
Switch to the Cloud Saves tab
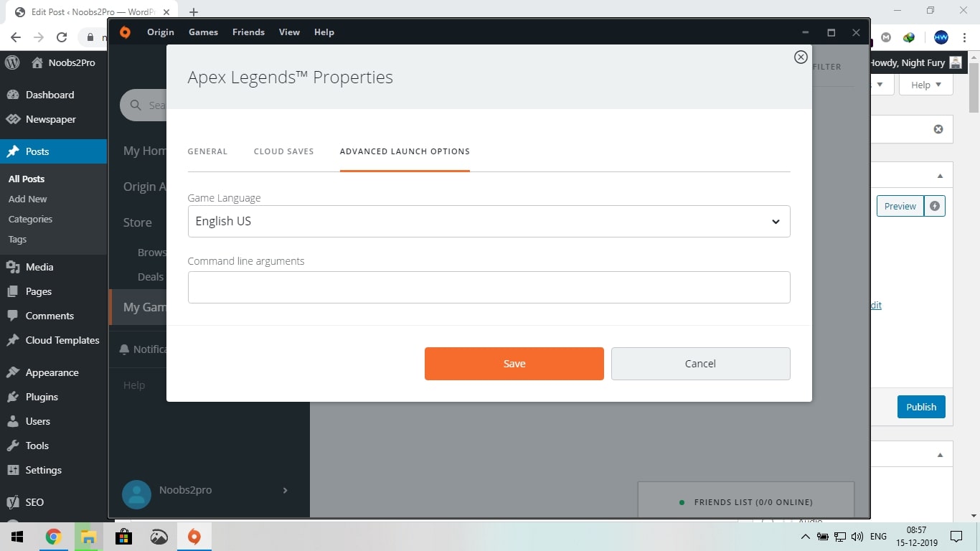(283, 151)
